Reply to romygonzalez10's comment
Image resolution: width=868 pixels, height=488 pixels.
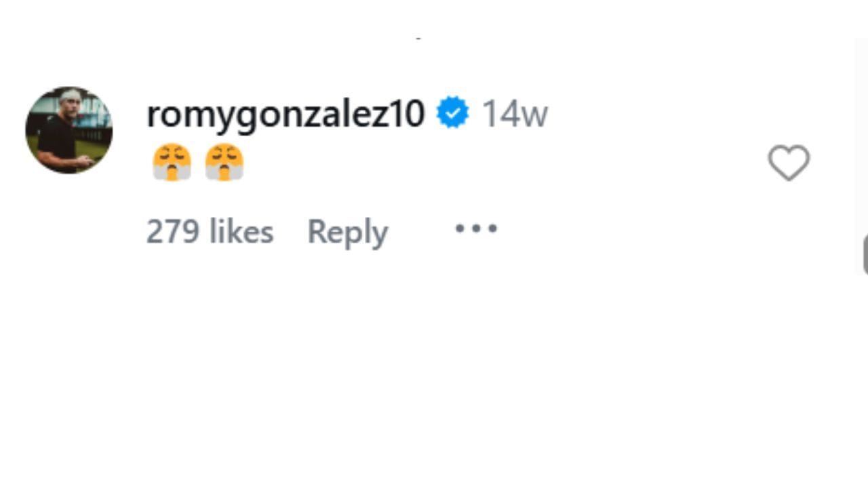point(347,232)
